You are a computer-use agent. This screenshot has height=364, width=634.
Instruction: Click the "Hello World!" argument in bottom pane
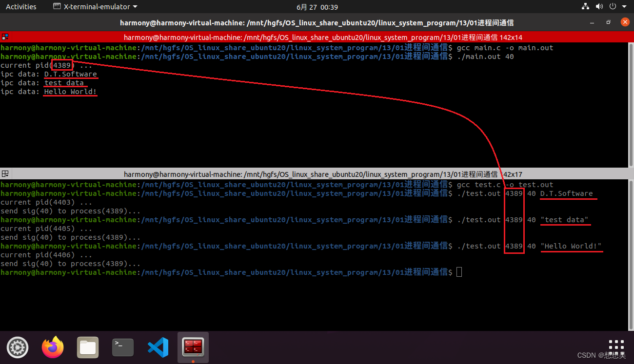pyautogui.click(x=571, y=246)
